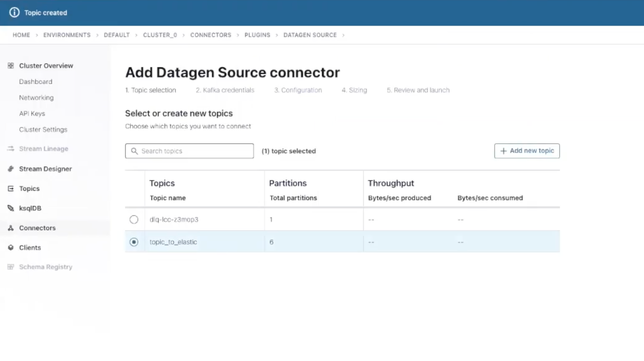Click the Topics sidebar icon
Viewport: 644px width, 361px height.
pos(11,188)
